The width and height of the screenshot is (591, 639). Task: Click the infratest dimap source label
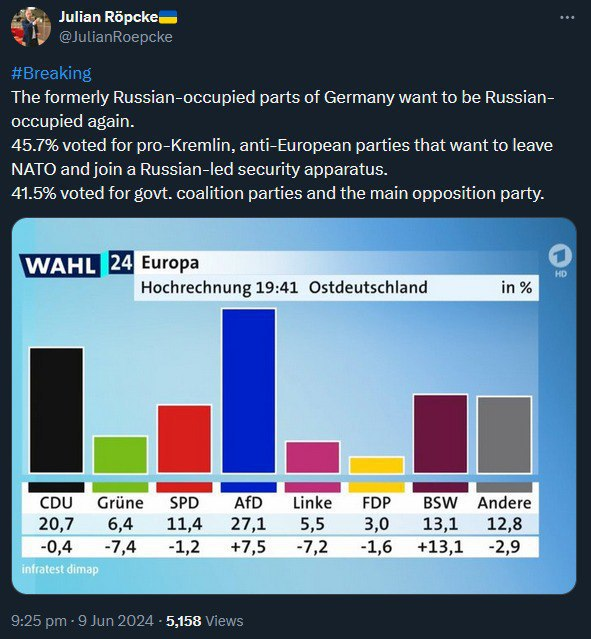point(60,569)
